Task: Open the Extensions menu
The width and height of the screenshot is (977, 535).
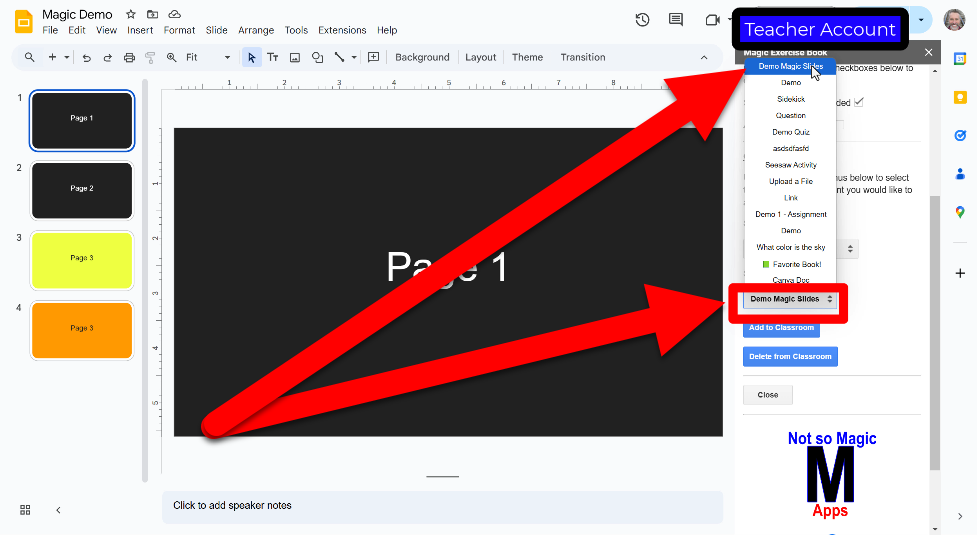Action: pos(342,30)
